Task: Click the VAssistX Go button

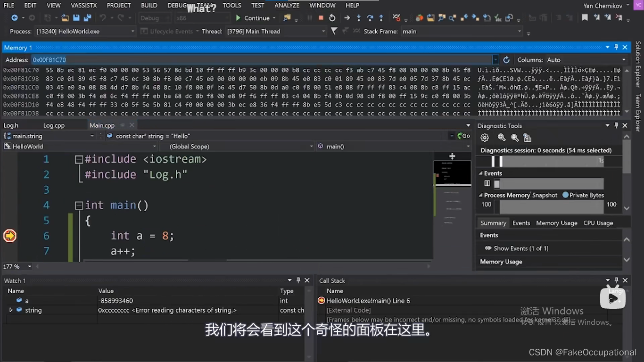Action: [x=463, y=136]
